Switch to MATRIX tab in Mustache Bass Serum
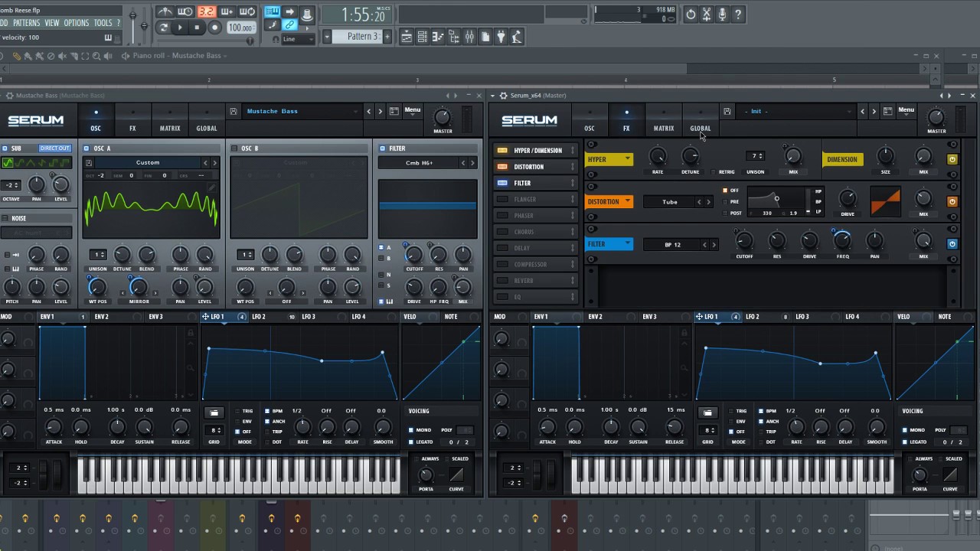Image resolution: width=980 pixels, height=551 pixels. (170, 121)
